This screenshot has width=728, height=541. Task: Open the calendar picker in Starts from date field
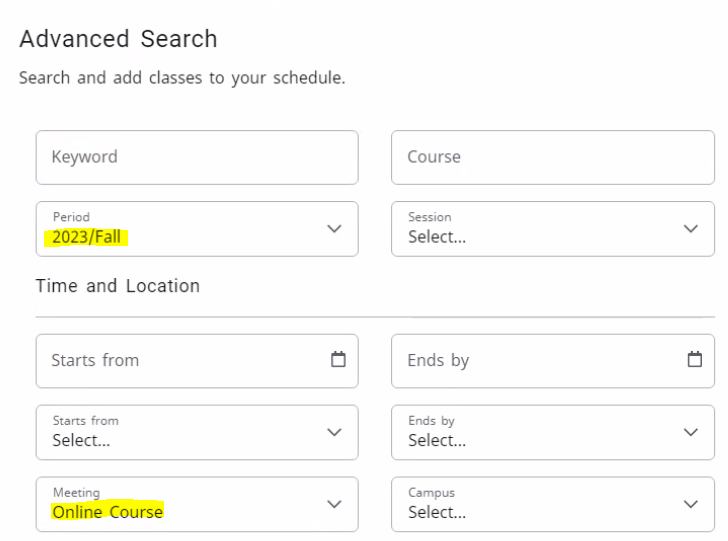338,360
